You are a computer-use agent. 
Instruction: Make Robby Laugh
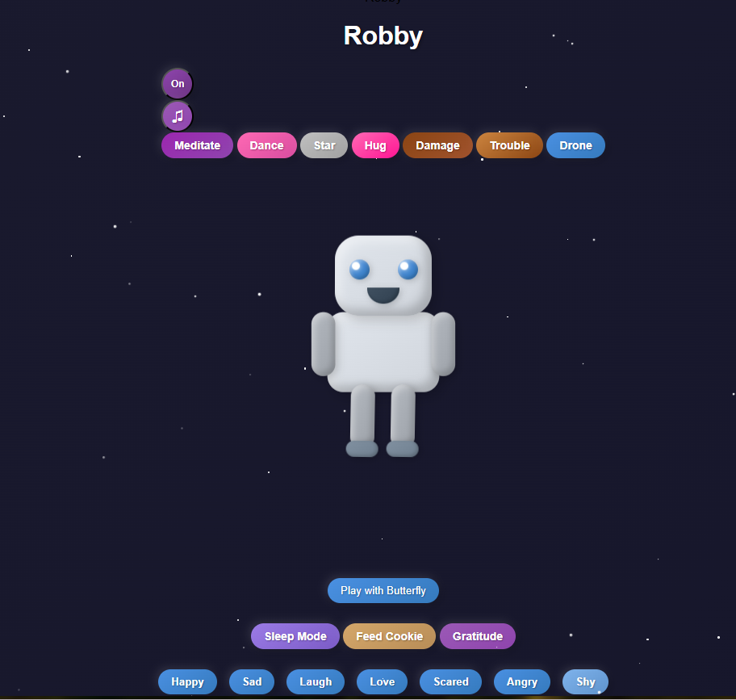point(316,681)
